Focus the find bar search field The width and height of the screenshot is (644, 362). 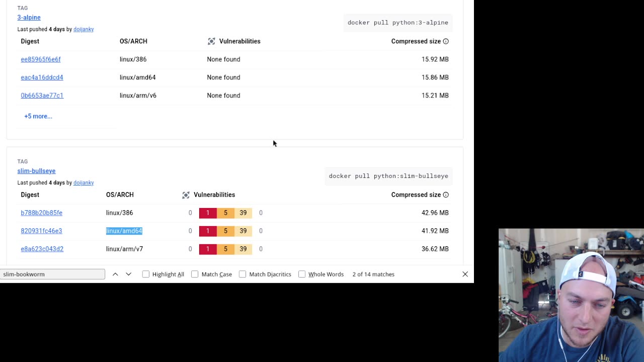52,274
